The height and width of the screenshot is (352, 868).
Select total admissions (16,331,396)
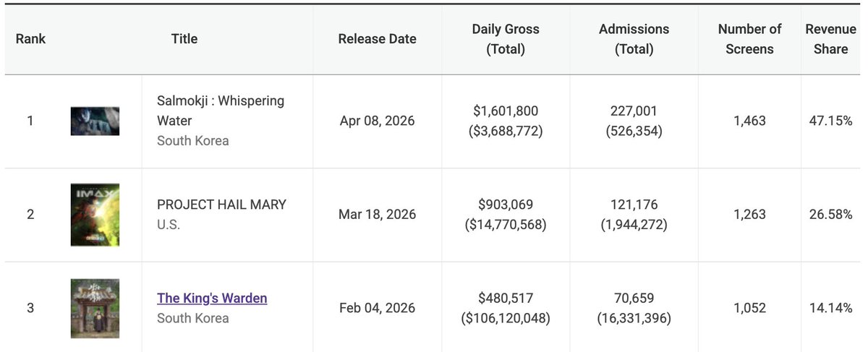tap(634, 318)
